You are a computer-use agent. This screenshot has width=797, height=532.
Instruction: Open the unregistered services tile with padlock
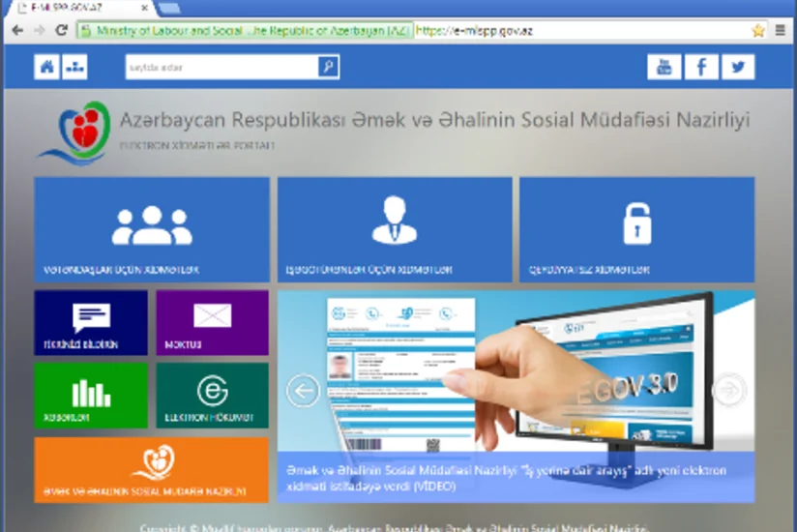pyautogui.click(x=636, y=229)
